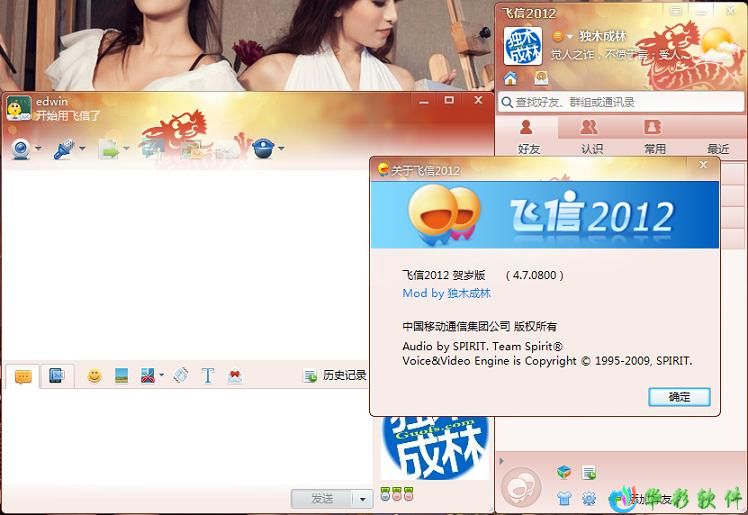The image size is (748, 515).
Task: Maximize the edwin chat window
Action: point(449,100)
